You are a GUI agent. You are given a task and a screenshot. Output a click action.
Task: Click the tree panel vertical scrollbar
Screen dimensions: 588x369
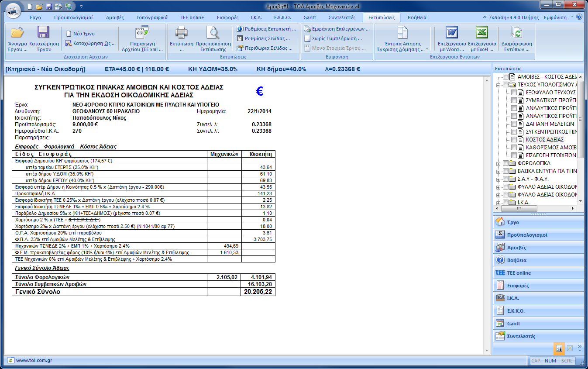[581, 138]
